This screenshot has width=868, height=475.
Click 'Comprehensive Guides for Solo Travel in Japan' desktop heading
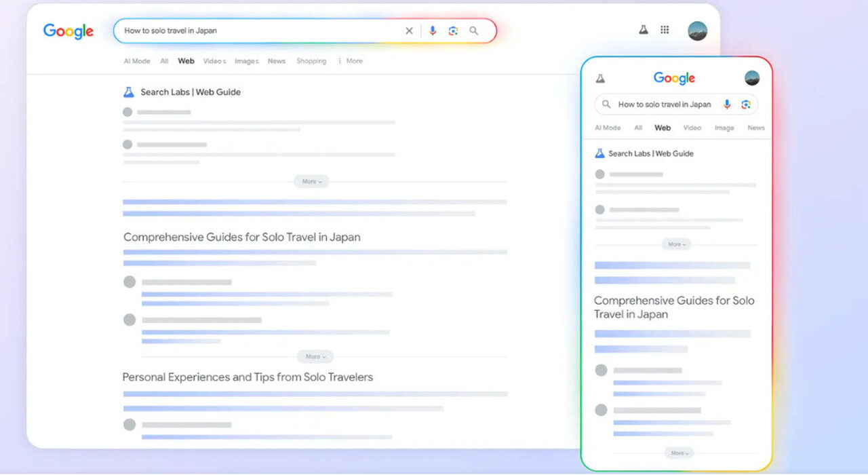tap(242, 237)
